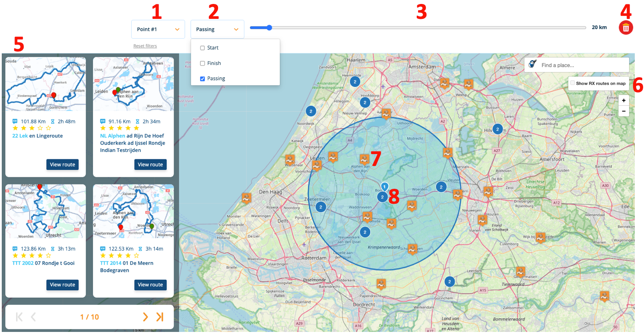The height and width of the screenshot is (335, 644).
Task: Open TTT 2014 01 De Meern Bodegraven link
Action: (x=128, y=267)
